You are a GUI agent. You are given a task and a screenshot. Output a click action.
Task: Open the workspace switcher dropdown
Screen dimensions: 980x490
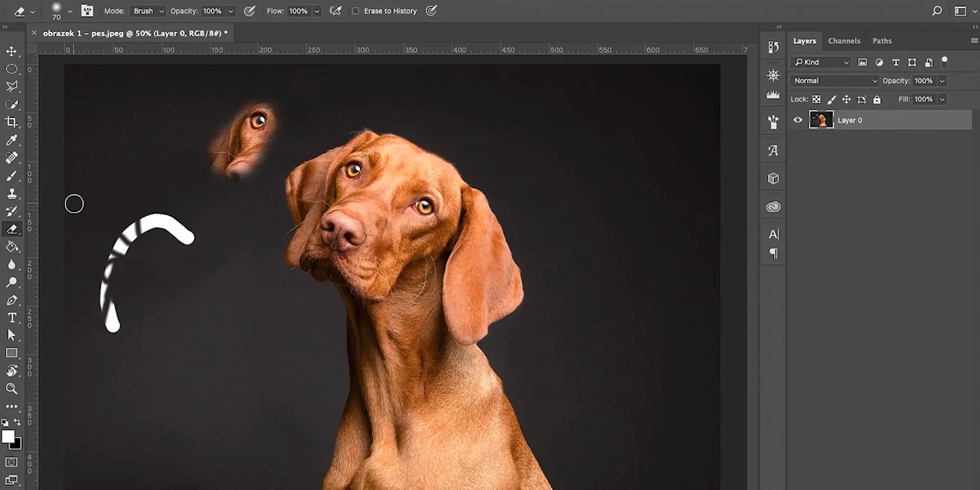point(964,11)
